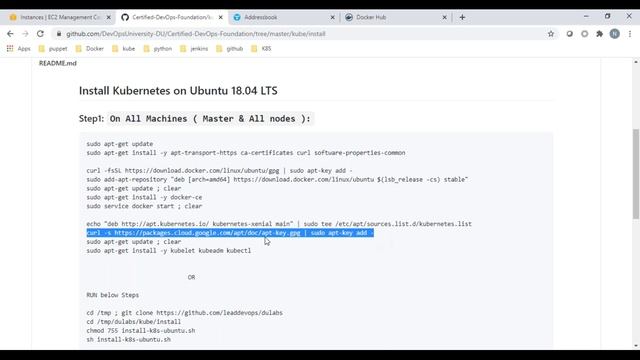The height and width of the screenshot is (360, 640).
Task: Open the jenkins bookmark folder
Action: coord(194,49)
